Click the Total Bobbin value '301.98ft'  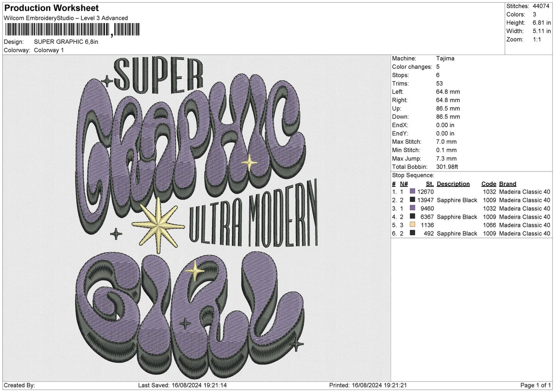tap(447, 167)
